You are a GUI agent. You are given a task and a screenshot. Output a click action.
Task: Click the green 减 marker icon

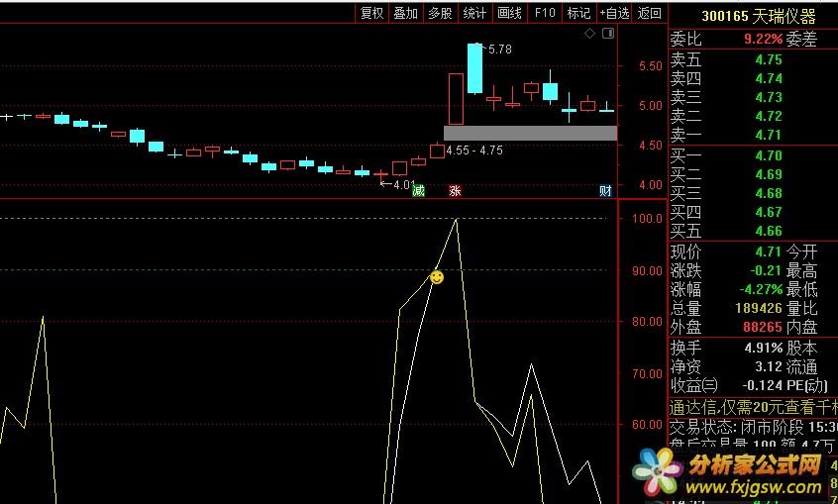point(418,191)
